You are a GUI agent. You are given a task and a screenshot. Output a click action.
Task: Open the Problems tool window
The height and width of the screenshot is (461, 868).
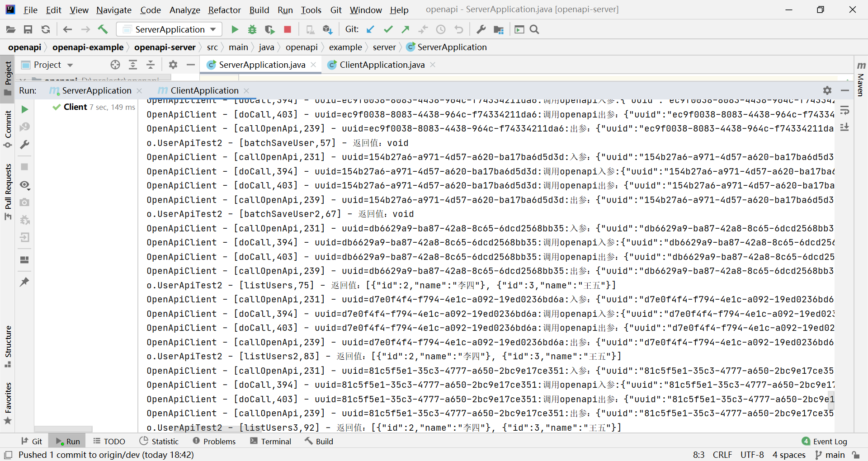click(x=214, y=441)
